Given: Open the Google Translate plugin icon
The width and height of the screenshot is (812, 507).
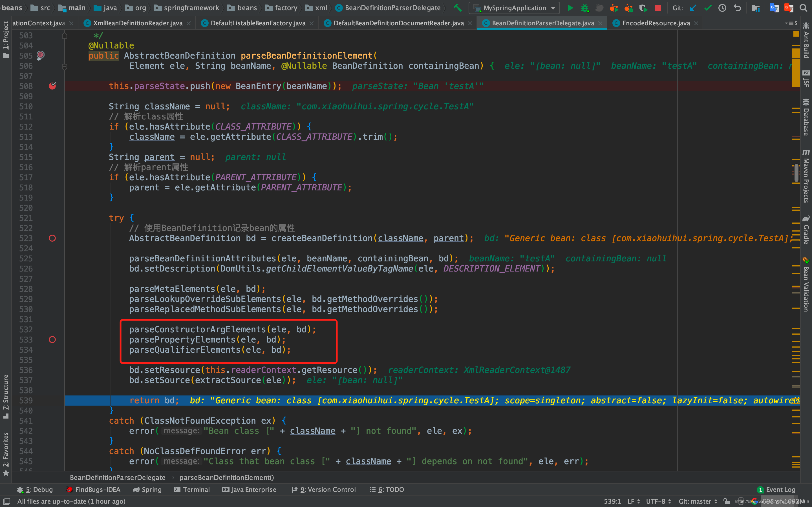Looking at the screenshot, I should (774, 8).
